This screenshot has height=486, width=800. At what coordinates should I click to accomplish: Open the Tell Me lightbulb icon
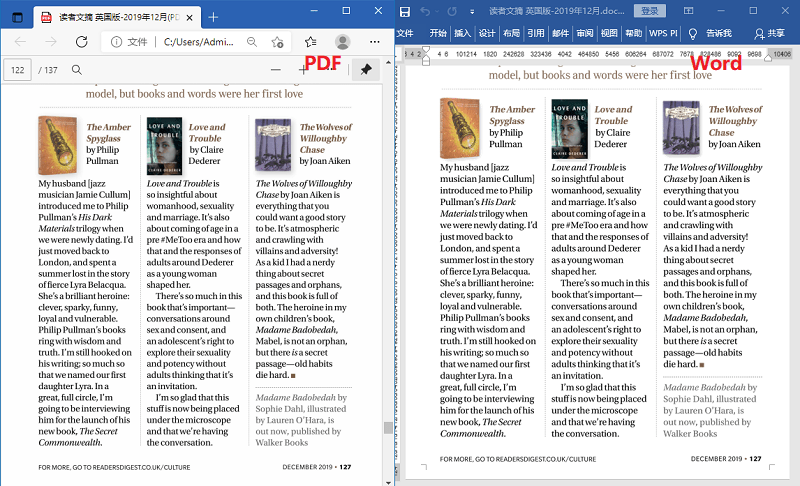pos(692,33)
